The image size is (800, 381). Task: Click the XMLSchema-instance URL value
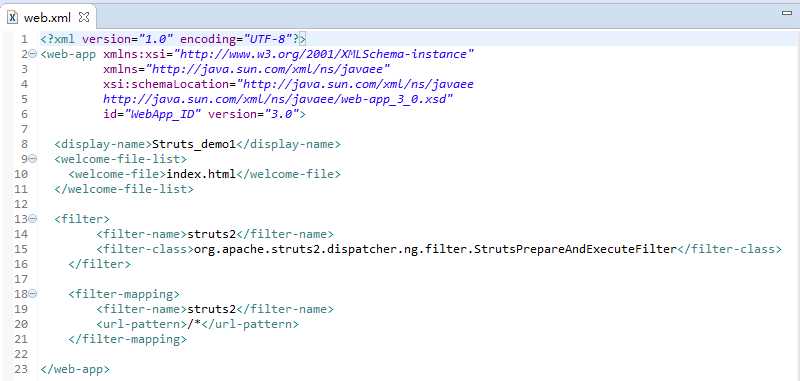pos(324,54)
